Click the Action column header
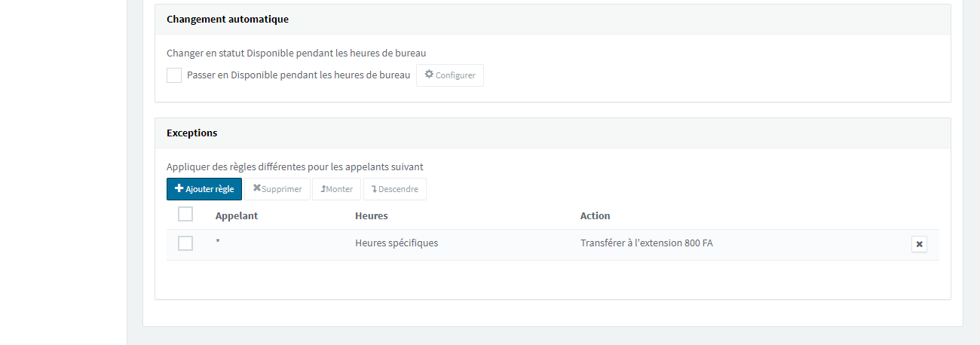 pos(595,215)
